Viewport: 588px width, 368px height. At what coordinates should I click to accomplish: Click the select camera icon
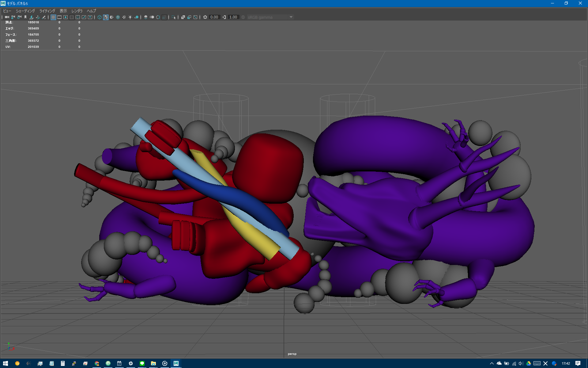tap(7, 17)
